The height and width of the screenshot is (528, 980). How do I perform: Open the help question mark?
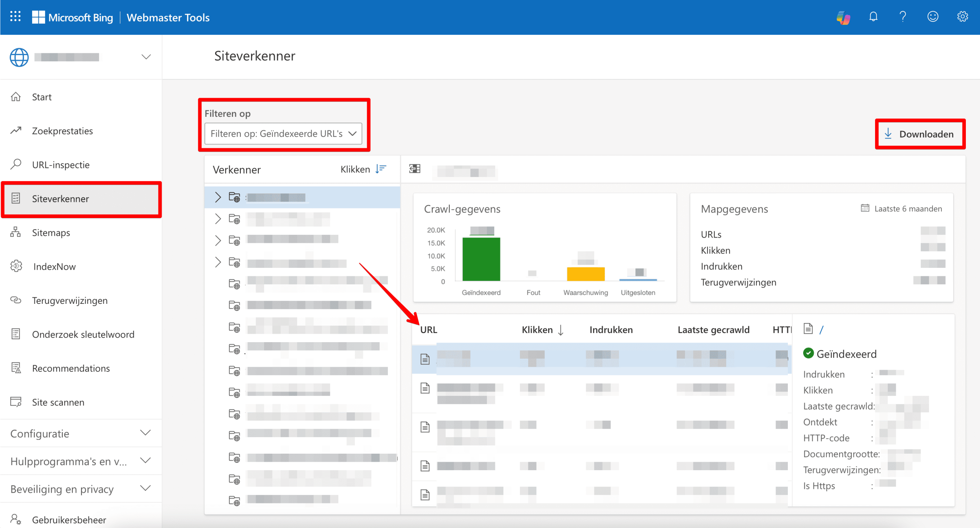tap(903, 17)
